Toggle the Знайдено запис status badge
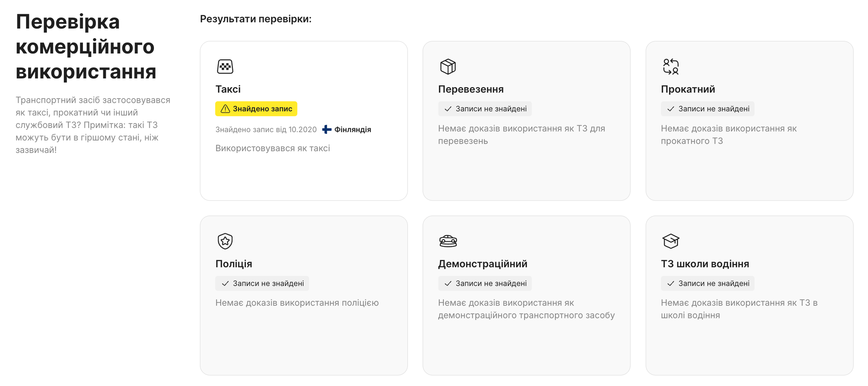The height and width of the screenshot is (386, 868). pos(256,109)
